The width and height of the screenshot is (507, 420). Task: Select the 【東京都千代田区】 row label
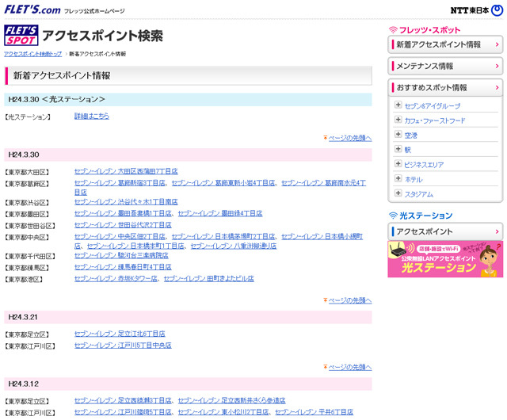coord(30,256)
